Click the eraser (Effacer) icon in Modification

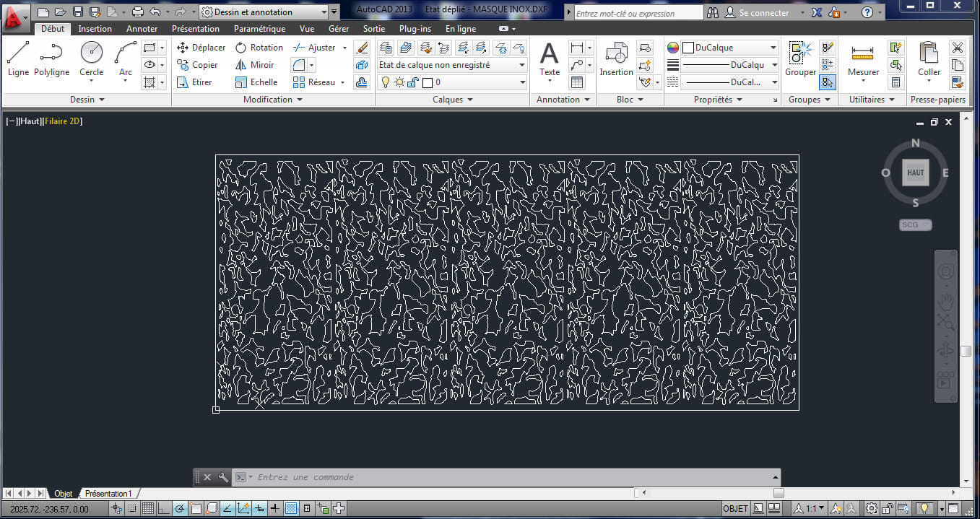point(362,48)
